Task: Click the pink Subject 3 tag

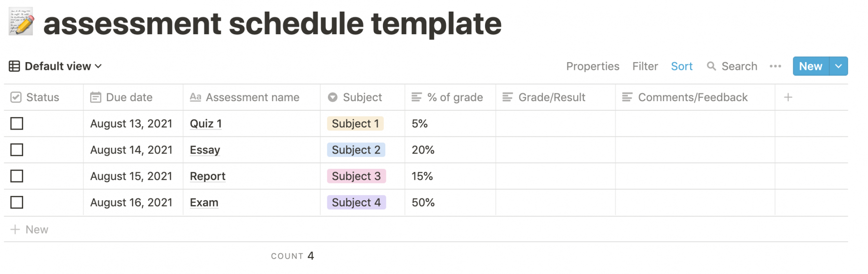Action: tap(356, 176)
